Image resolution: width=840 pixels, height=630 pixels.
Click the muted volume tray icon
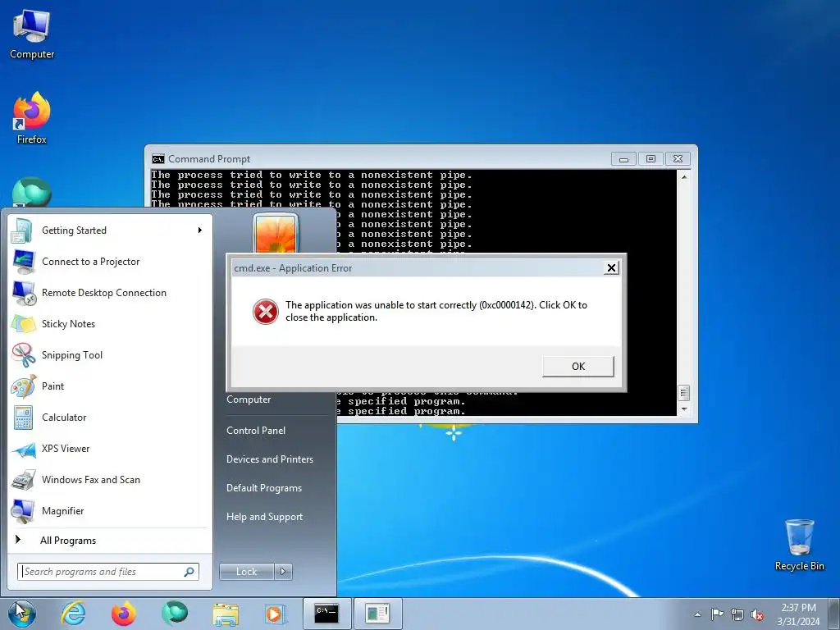(x=757, y=614)
